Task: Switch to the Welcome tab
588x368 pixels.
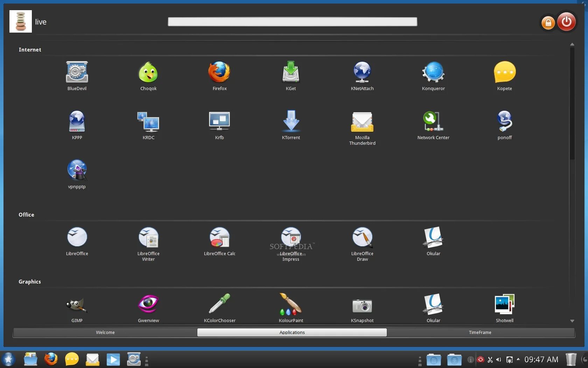Action: tap(105, 333)
